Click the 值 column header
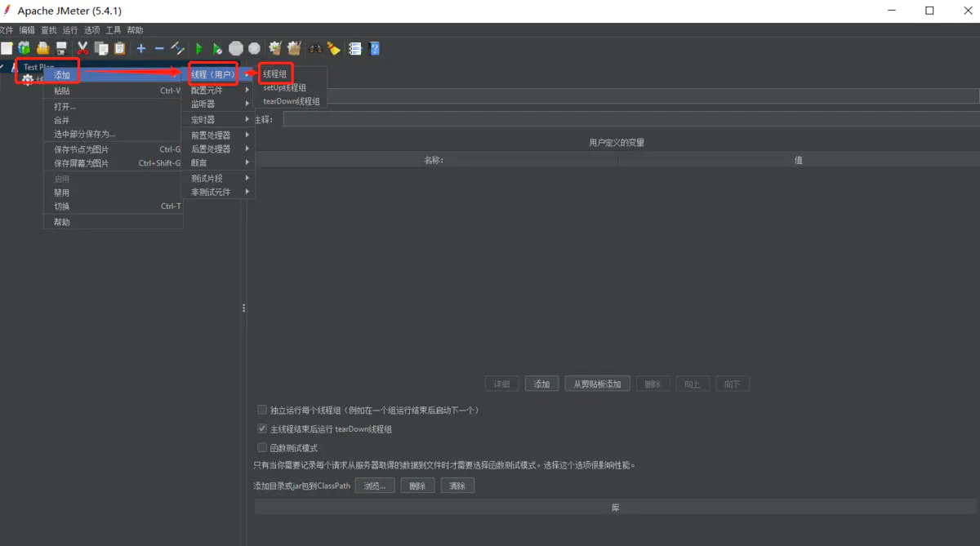The height and width of the screenshot is (546, 980). [799, 160]
